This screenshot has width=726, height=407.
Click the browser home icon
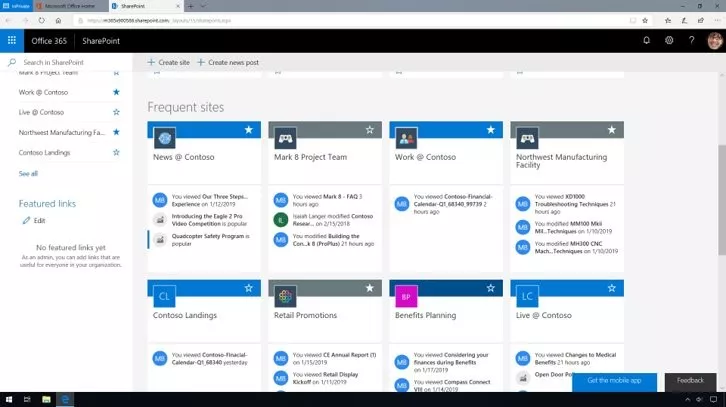tap(58, 20)
